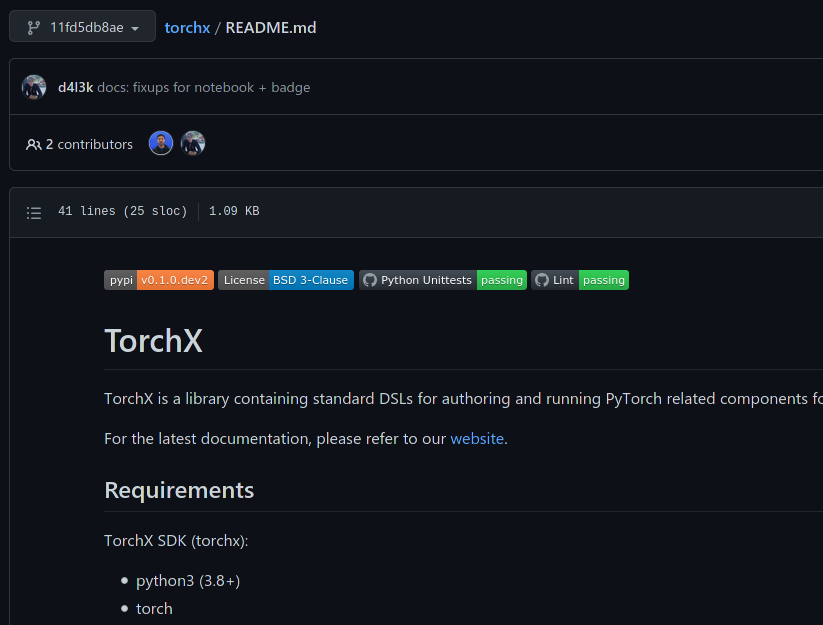Click the 'torch' requirement list item

tap(154, 609)
